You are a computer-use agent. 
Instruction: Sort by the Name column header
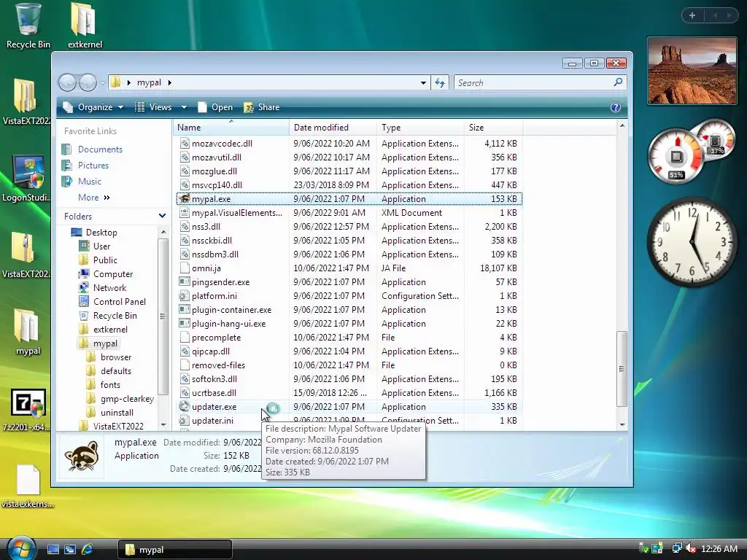tap(231, 127)
